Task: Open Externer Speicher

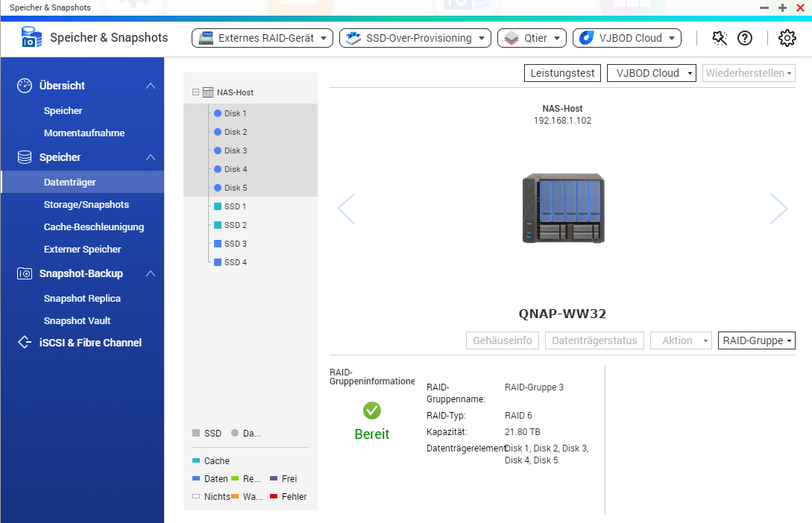Action: tap(82, 249)
